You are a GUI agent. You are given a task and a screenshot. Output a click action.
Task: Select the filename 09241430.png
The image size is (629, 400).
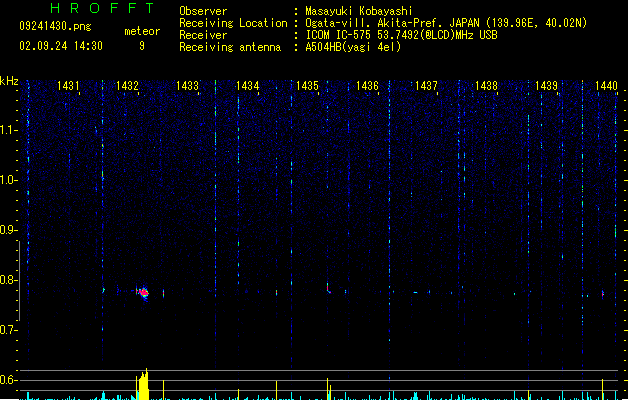(55, 26)
